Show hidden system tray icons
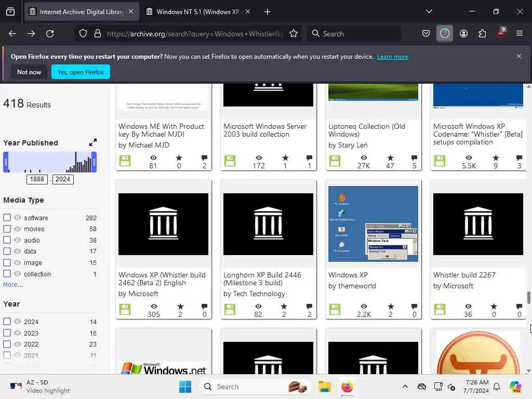This screenshot has width=532, height=399. [x=405, y=387]
